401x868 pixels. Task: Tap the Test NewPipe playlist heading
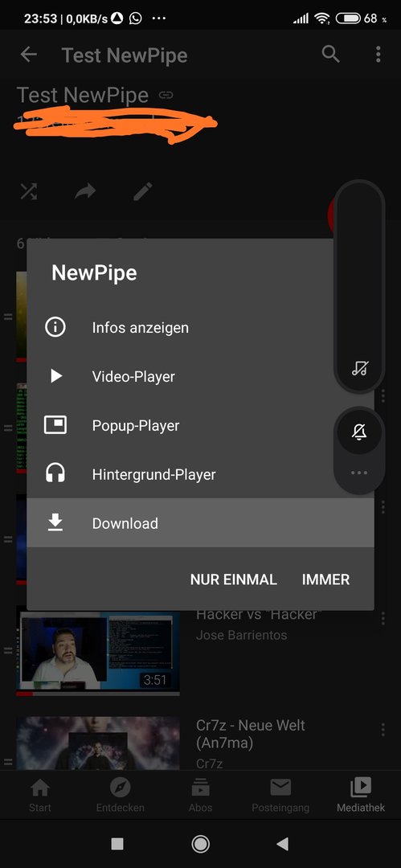tap(83, 95)
